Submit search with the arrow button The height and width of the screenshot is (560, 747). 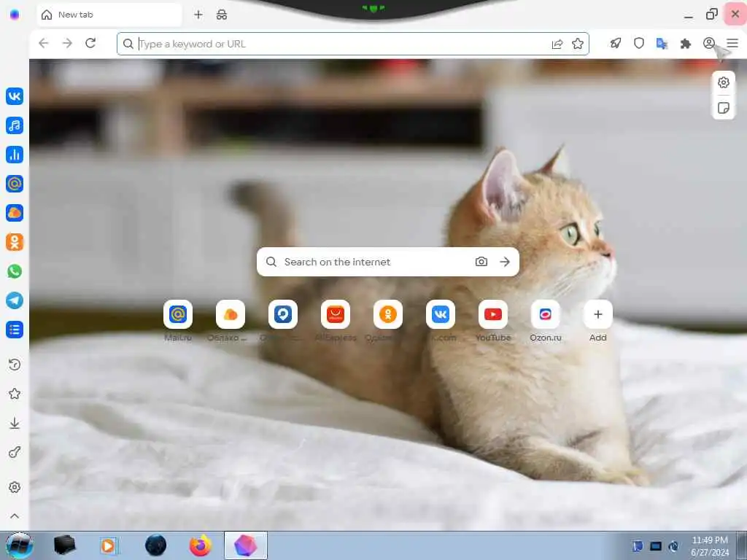(x=505, y=262)
